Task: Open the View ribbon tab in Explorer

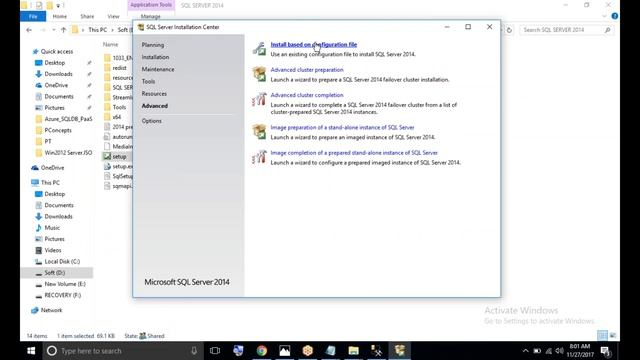Action: pos(113,16)
